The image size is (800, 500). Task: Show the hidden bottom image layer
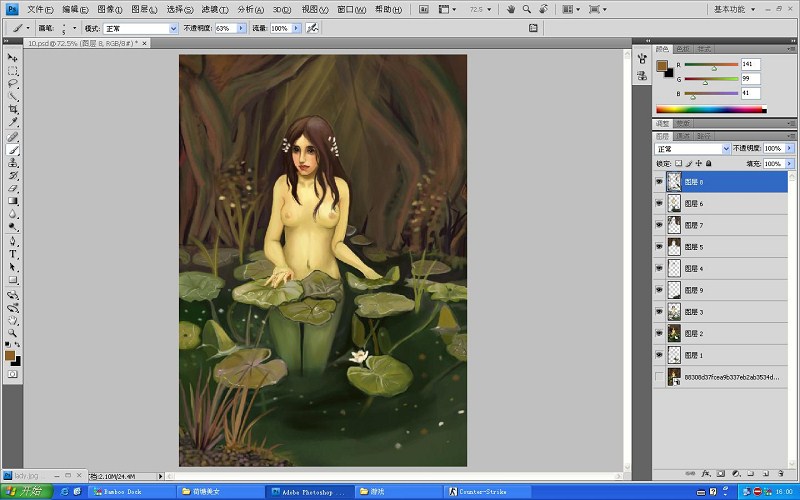pyautogui.click(x=658, y=377)
